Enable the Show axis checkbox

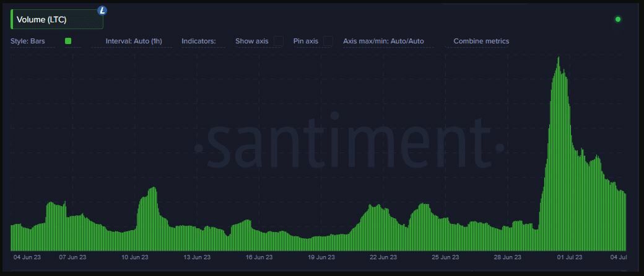point(279,41)
